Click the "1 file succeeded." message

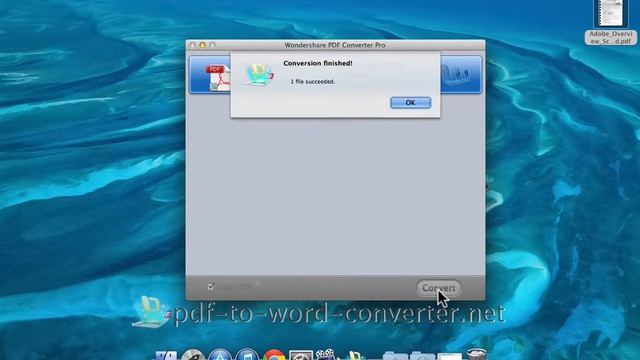[313, 82]
